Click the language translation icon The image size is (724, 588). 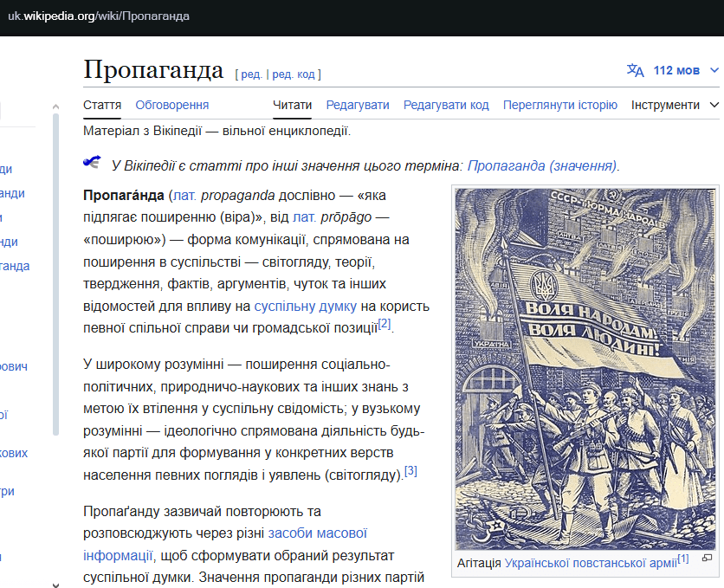pos(635,70)
